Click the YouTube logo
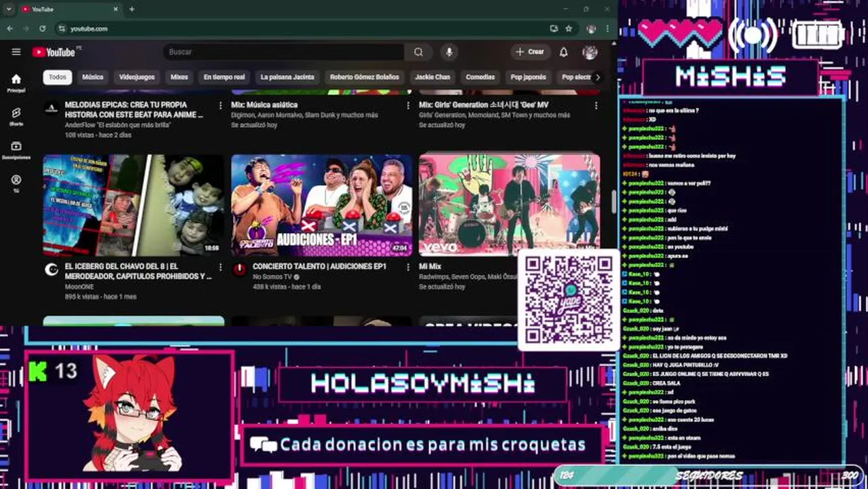Viewport: 868px width, 489px height. (53, 52)
